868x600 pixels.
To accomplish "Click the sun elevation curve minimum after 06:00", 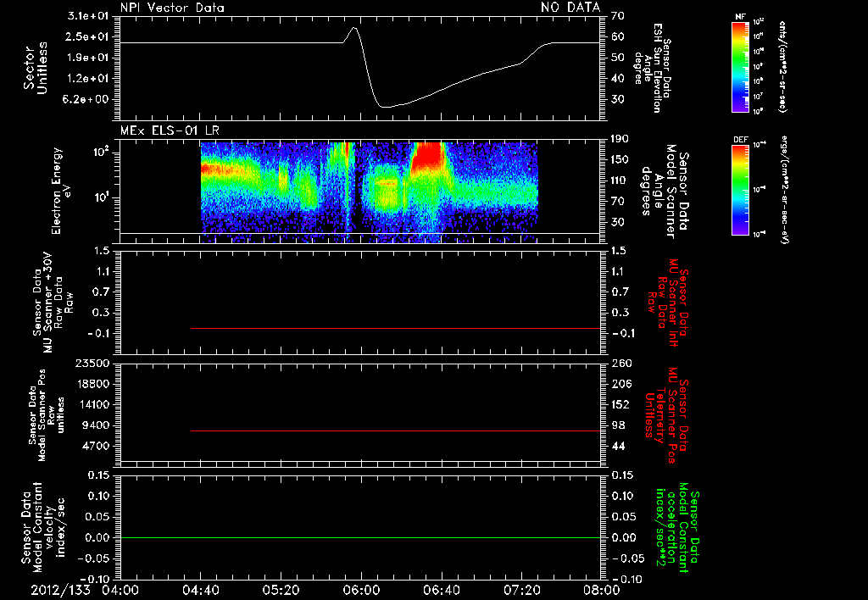I will (x=386, y=107).
